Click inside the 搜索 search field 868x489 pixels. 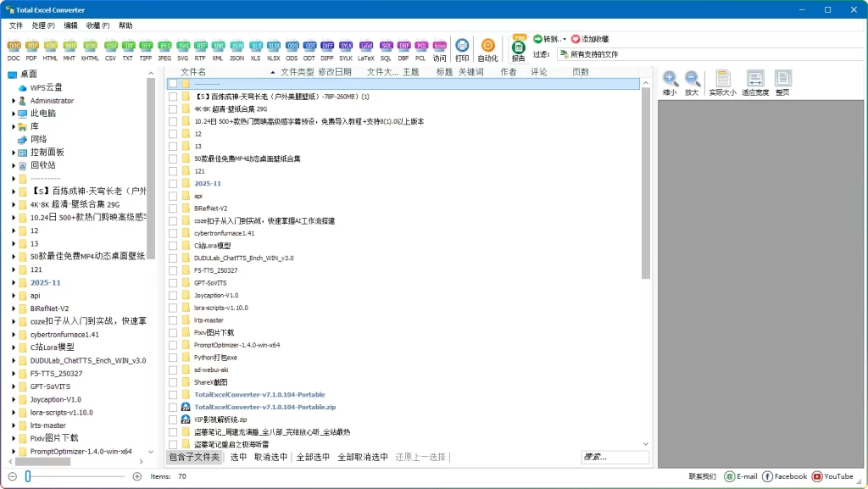pos(615,457)
